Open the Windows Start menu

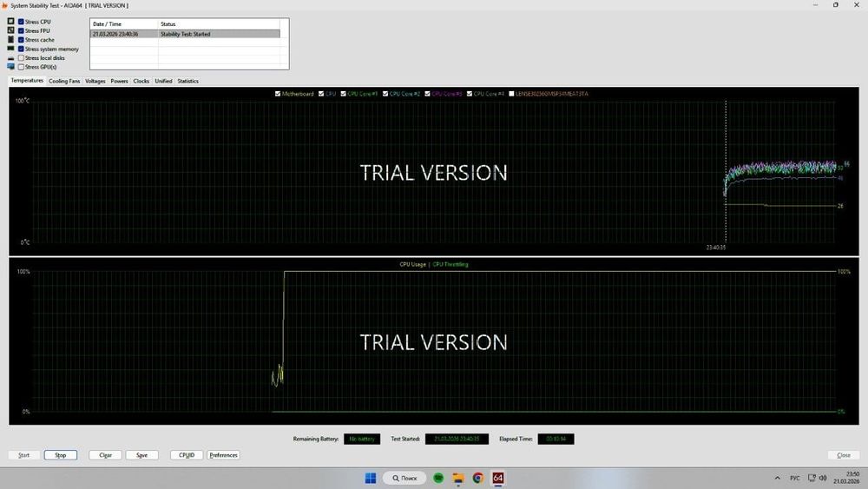371,478
